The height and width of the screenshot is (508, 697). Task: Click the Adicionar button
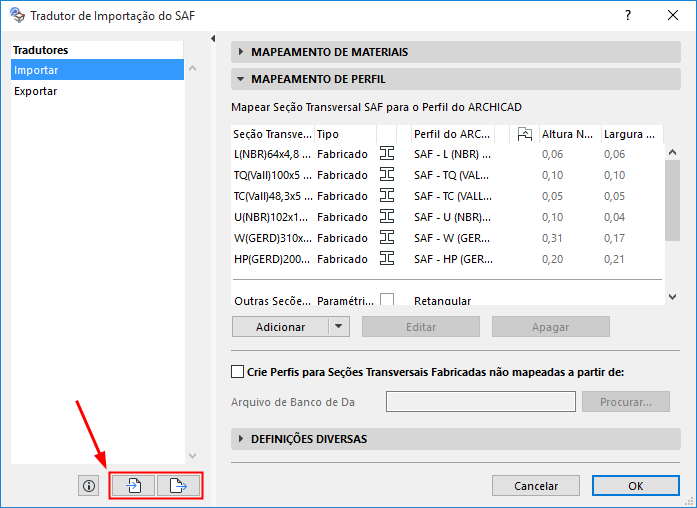click(280, 327)
